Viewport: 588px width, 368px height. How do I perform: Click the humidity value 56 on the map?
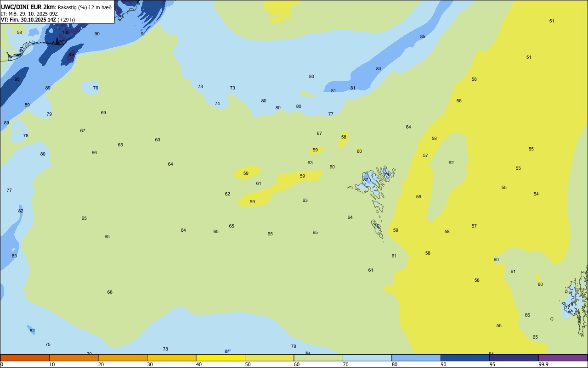pos(418,197)
